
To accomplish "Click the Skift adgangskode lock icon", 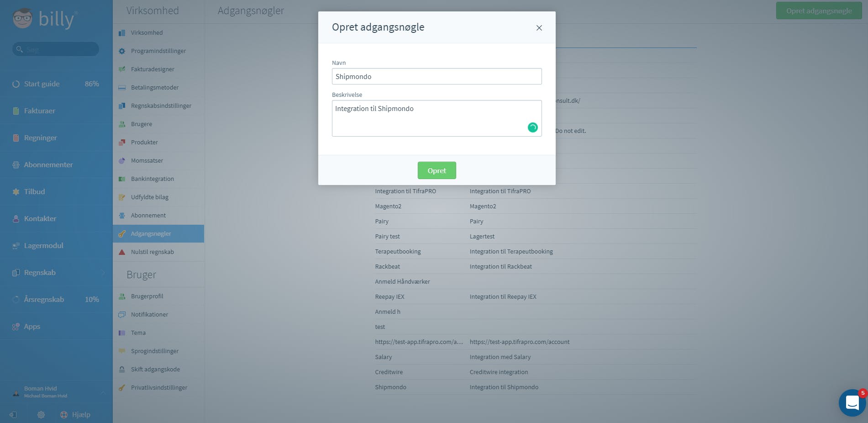I will pyautogui.click(x=122, y=370).
